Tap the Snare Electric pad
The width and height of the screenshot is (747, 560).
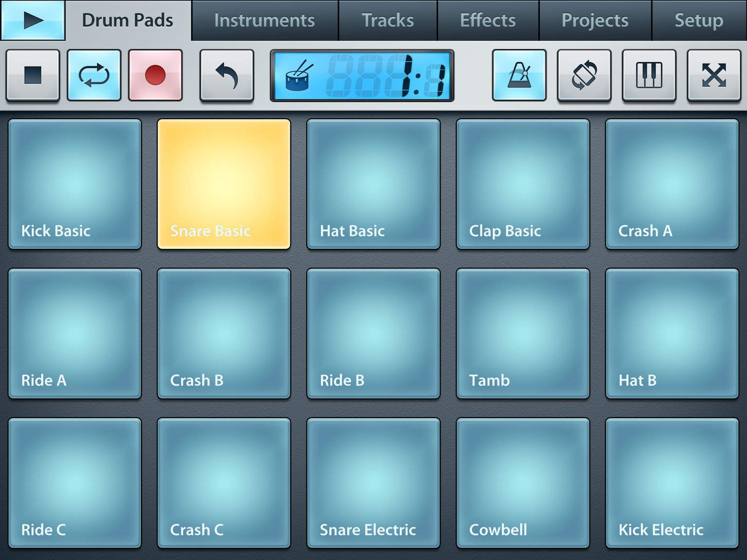[x=373, y=483]
